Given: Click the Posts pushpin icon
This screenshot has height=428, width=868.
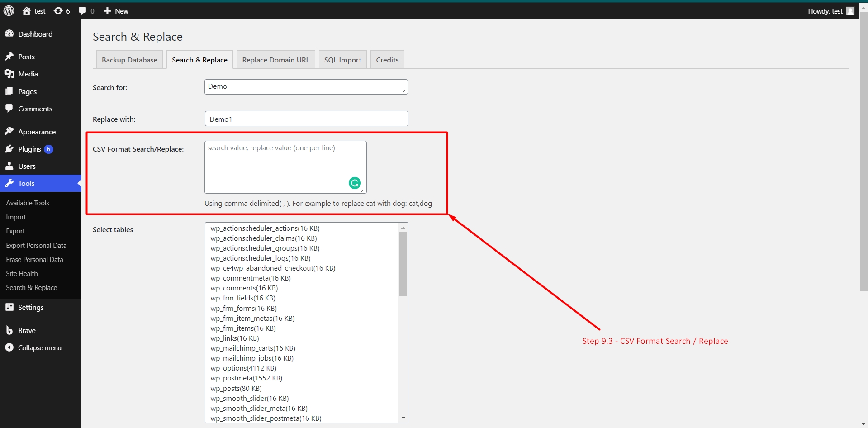Looking at the screenshot, I should pyautogui.click(x=9, y=57).
